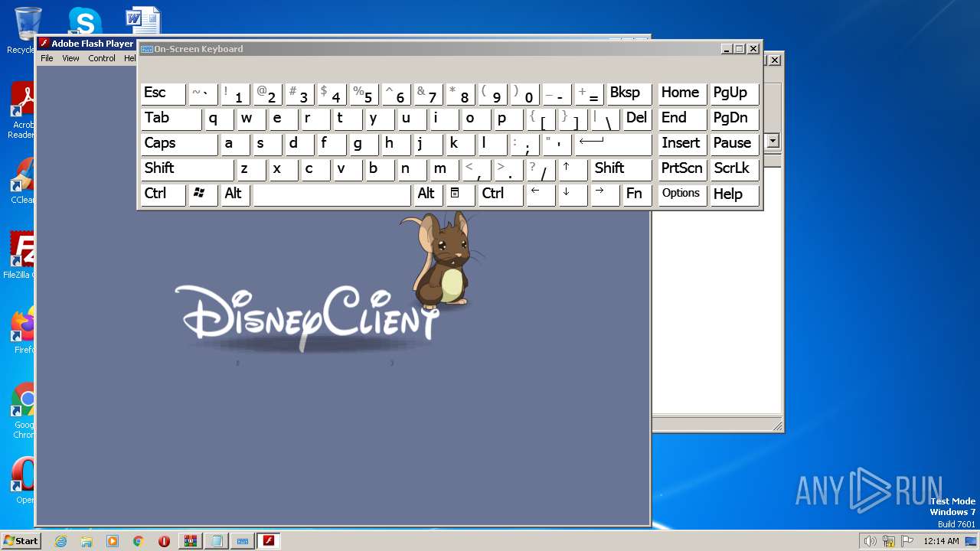
Task: Click the Windows logo key on the On-Screen Keyboard
Action: (203, 194)
